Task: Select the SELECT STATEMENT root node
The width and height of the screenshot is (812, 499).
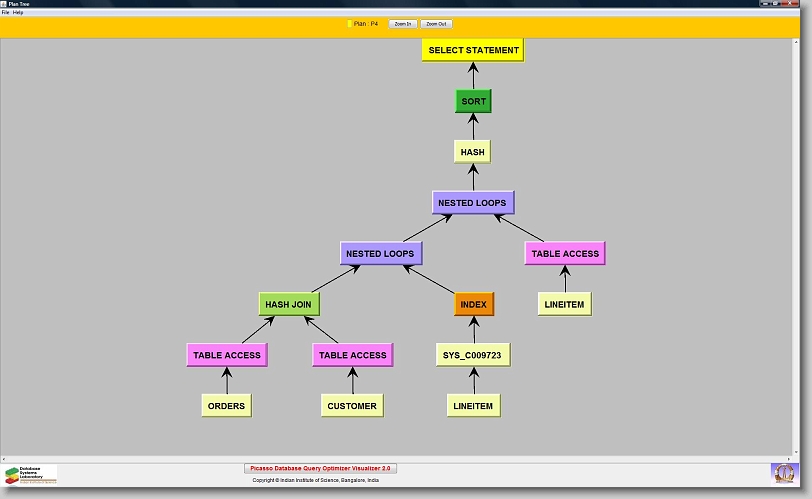Action: [473, 50]
